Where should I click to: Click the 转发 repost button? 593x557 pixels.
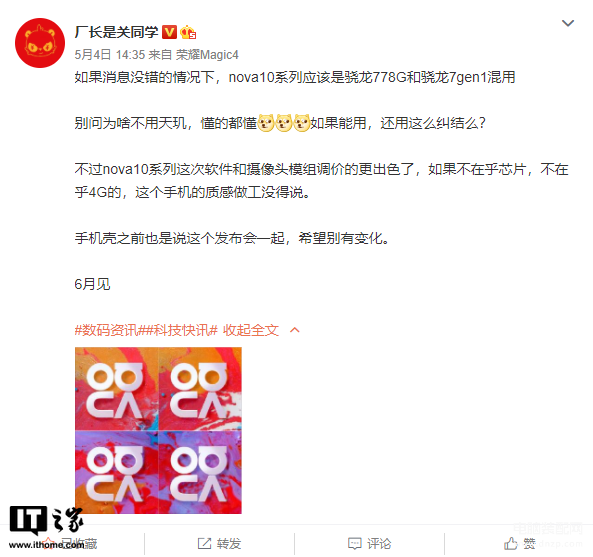219,543
